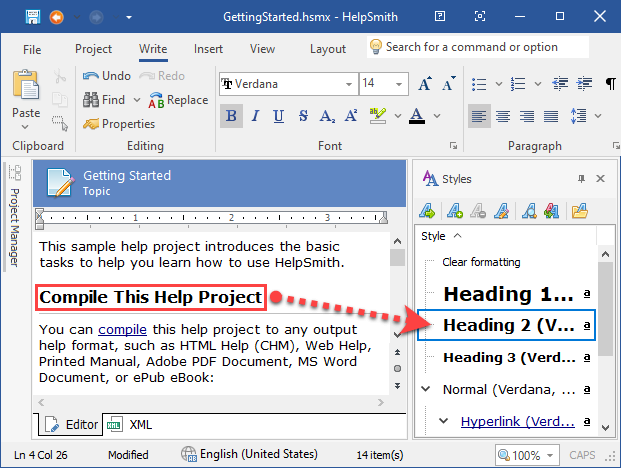Collapse the Hyperlink style node
Viewport: 621px width, 468px height.
tap(444, 421)
